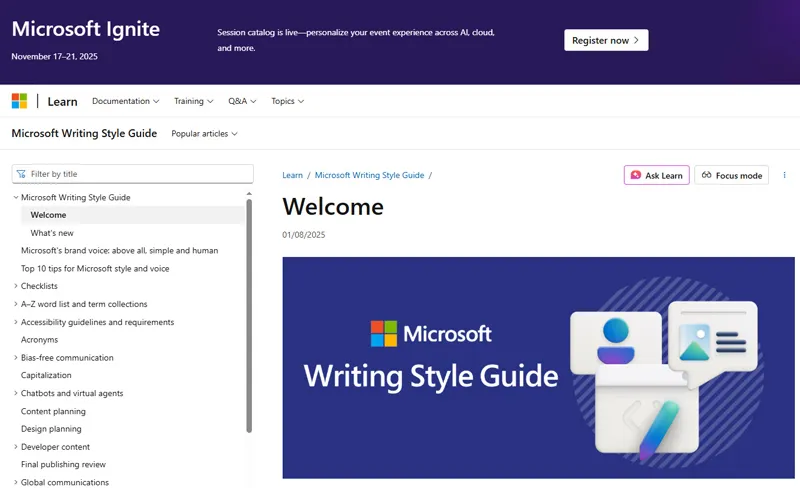Click the Microsoft logo in the header
This screenshot has height=488, width=800.
pyautogui.click(x=19, y=101)
